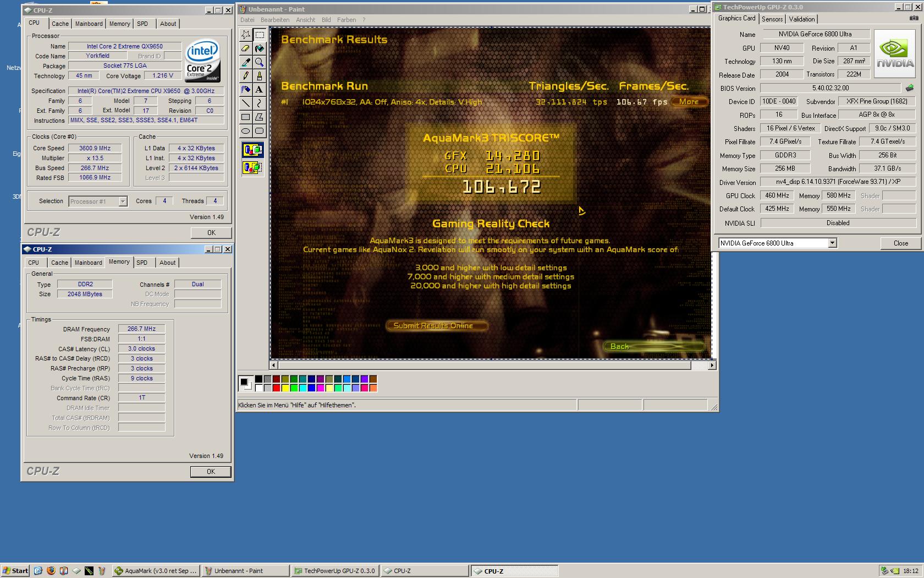Viewport: 924px width, 578px height.
Task: Open Firefox from the quick launch bar
Action: pos(51,571)
